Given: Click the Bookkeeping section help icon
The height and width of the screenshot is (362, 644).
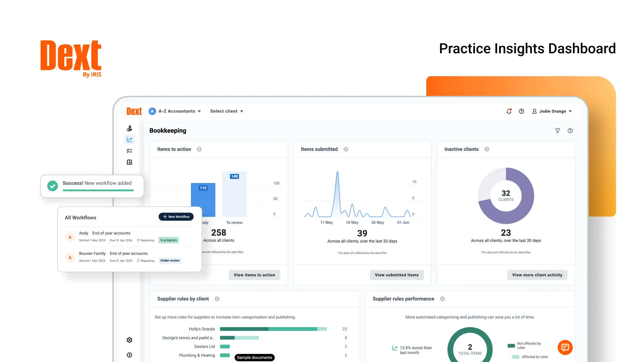Looking at the screenshot, I should click(570, 131).
